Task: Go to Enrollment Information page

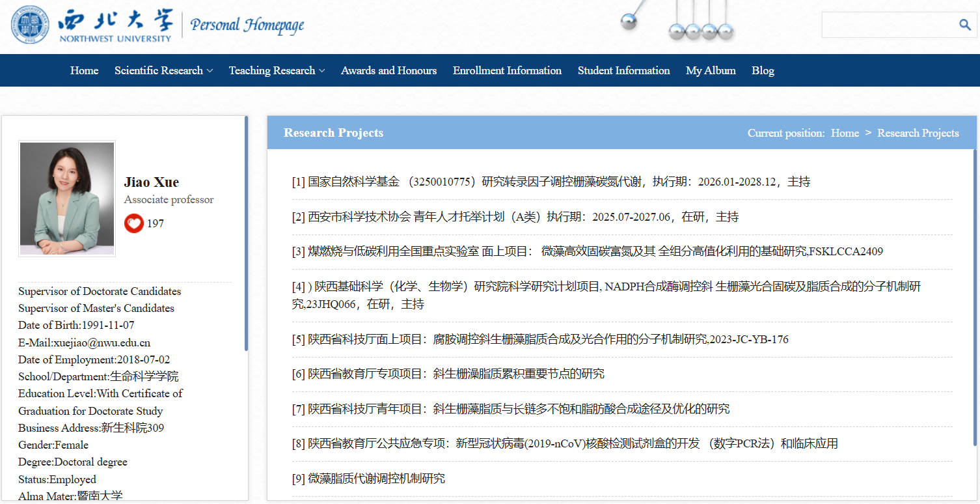Action: [507, 70]
